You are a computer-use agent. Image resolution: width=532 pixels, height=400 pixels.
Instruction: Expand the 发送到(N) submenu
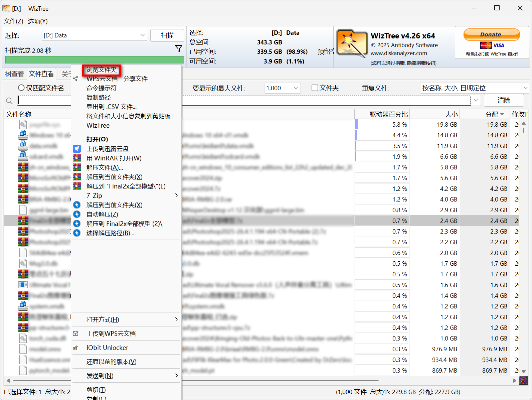(126, 376)
